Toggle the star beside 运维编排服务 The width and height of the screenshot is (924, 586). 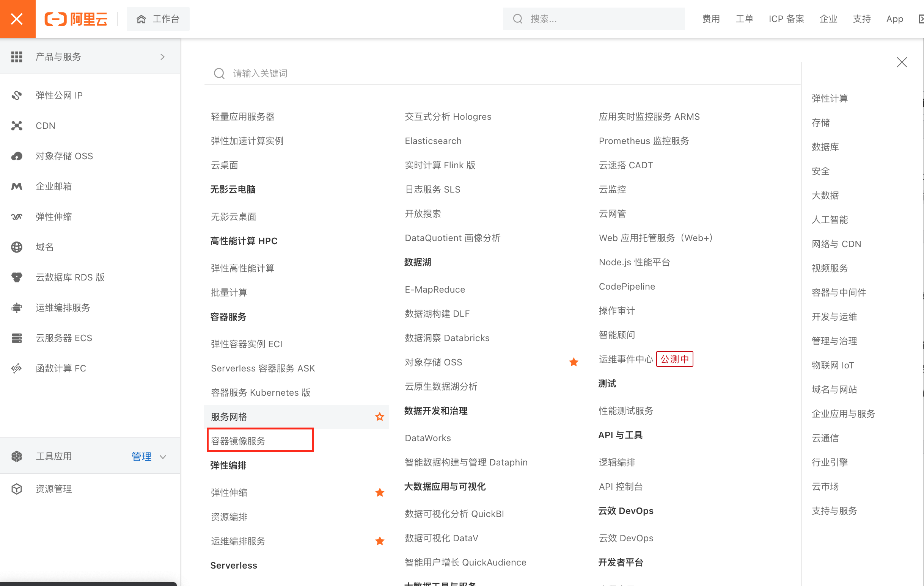click(379, 541)
